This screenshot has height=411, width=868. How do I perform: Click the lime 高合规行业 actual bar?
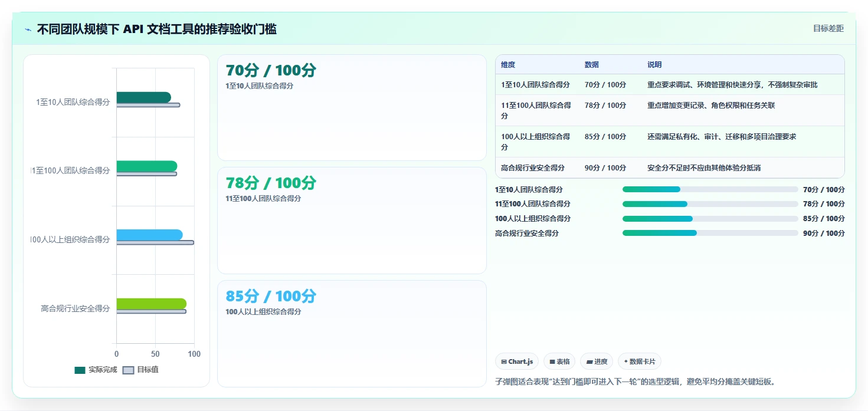(151, 304)
